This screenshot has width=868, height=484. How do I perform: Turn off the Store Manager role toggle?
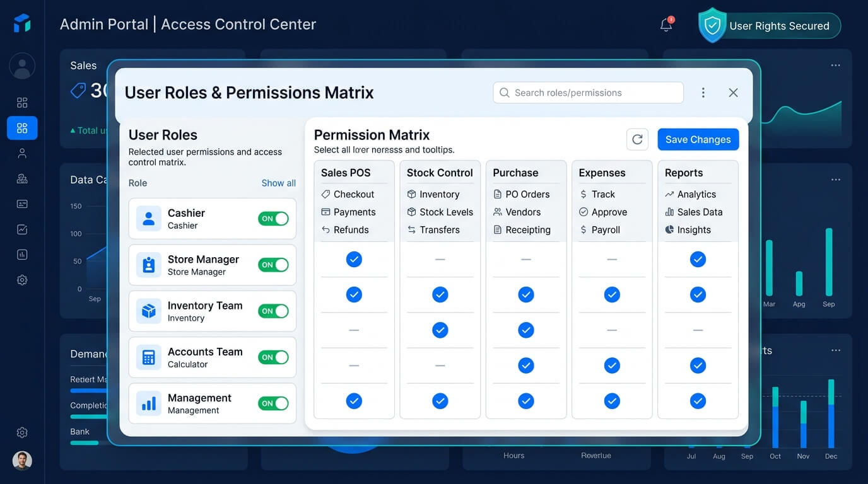pos(273,265)
